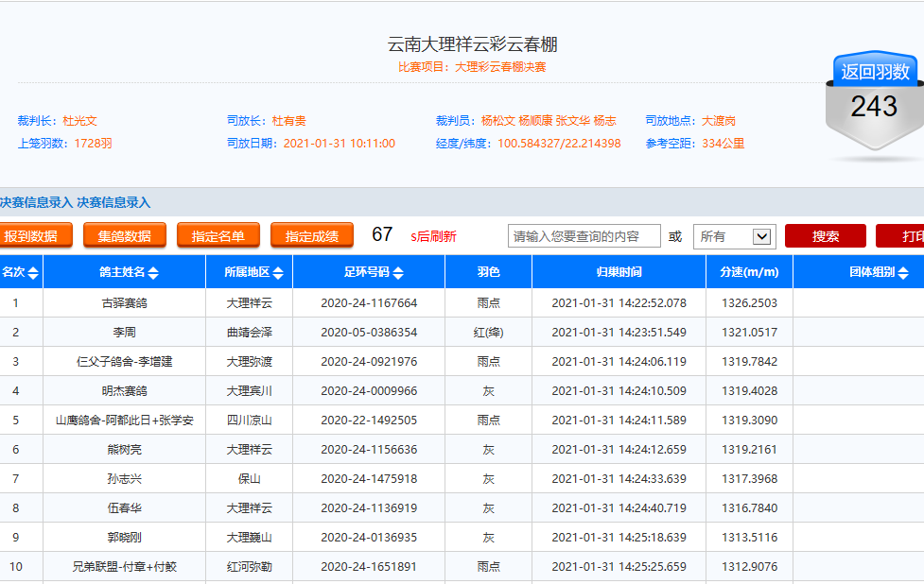
Task: Click region cell 四川凉山
Action: pos(250,421)
